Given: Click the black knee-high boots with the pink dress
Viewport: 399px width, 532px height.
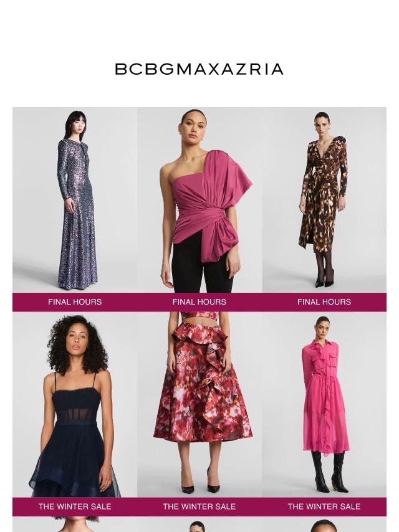Looking at the screenshot, I should click(329, 472).
